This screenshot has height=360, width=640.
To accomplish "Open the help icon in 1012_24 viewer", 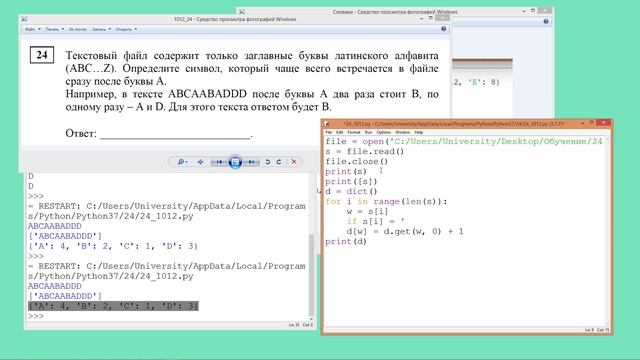I will coord(444,29).
